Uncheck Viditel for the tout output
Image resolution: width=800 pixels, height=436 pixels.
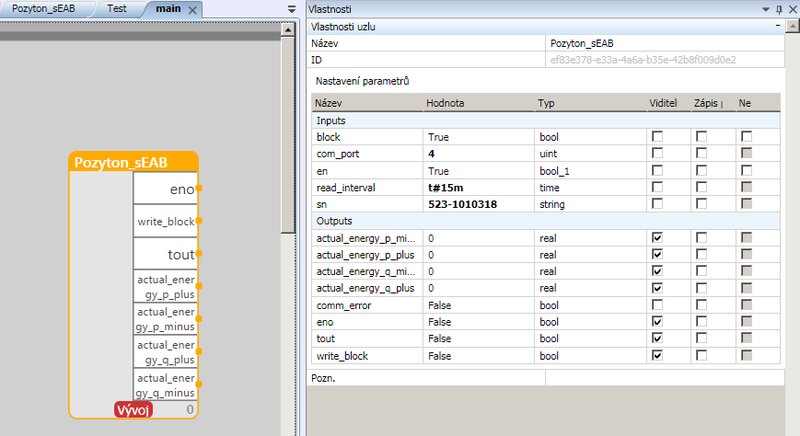(x=657, y=338)
